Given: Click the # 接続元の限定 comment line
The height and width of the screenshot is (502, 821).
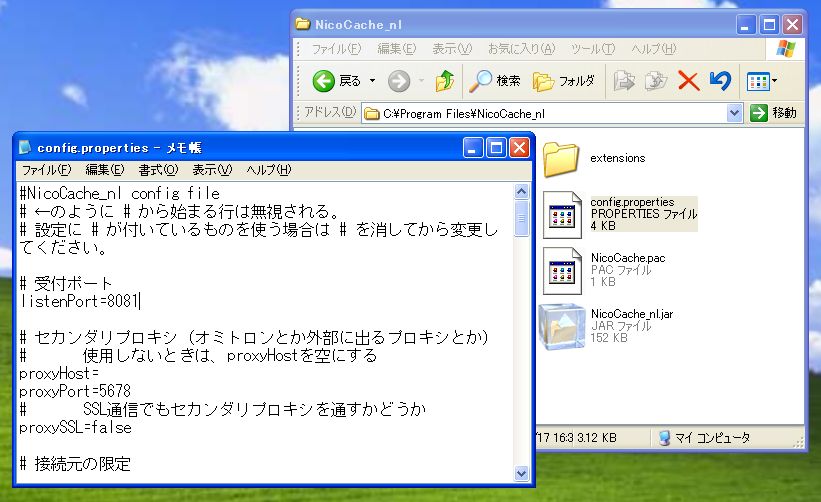Looking at the screenshot, I should [x=75, y=464].
